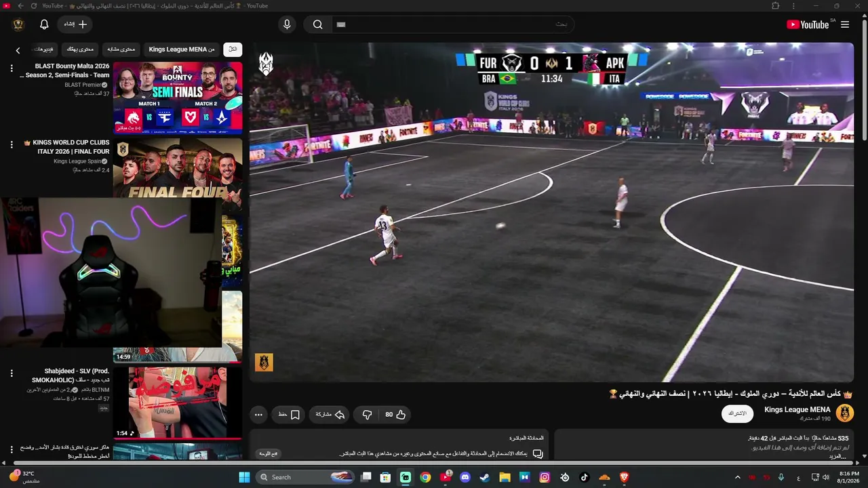The image size is (868, 488).
Task: Open the YouTube guide hamburger menu
Action: pos(845,24)
